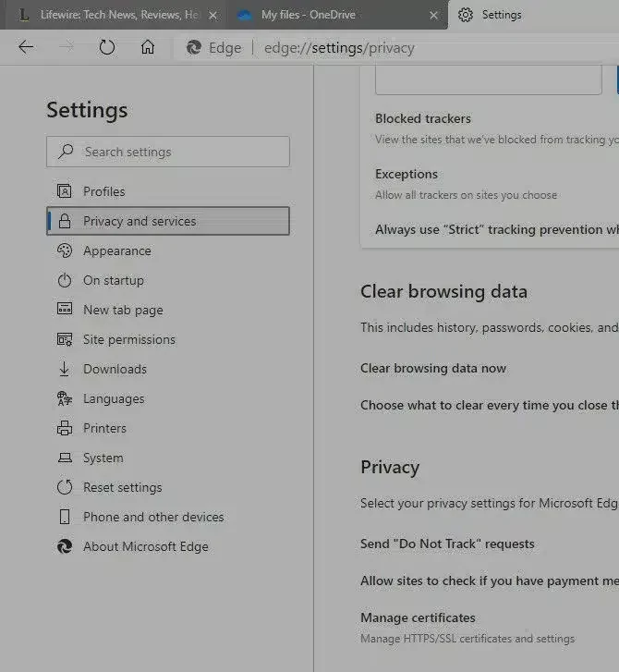Open Languages settings
The width and height of the screenshot is (619, 672).
point(168,398)
